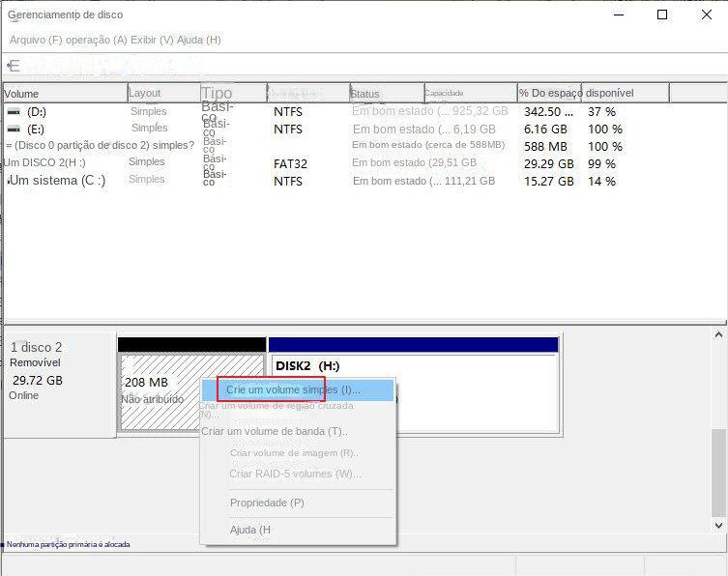Select Ajuda (H in context menu

(x=249, y=530)
